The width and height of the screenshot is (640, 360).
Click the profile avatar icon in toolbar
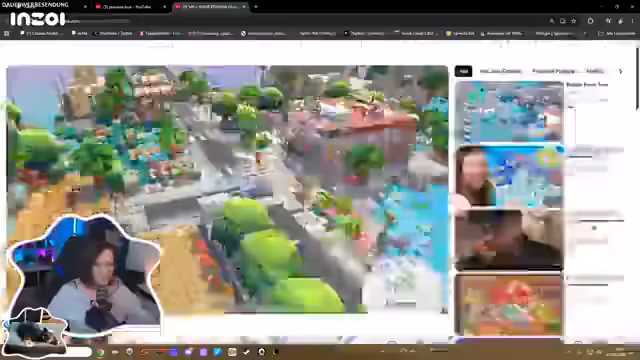click(621, 21)
